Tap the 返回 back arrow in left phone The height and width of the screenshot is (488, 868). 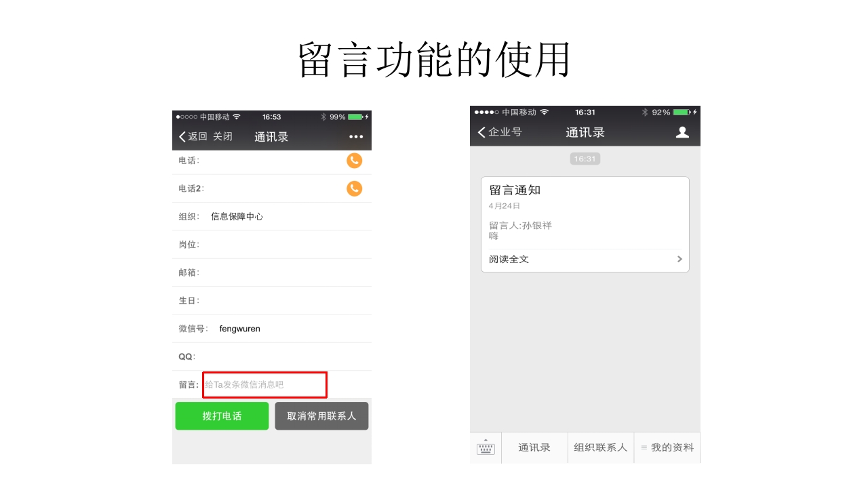[193, 136]
